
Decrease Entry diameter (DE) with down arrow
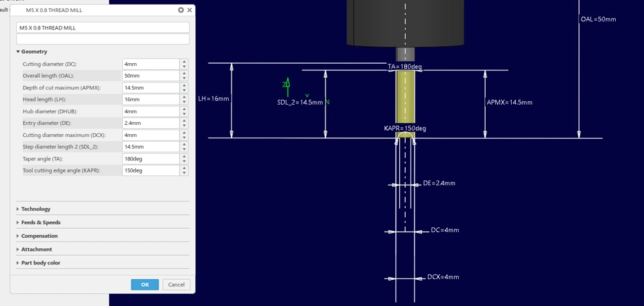click(184, 125)
